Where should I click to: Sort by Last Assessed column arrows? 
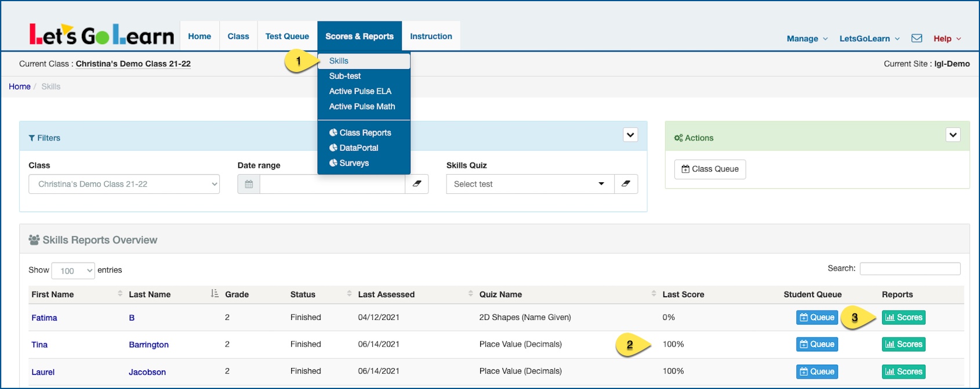click(x=470, y=294)
